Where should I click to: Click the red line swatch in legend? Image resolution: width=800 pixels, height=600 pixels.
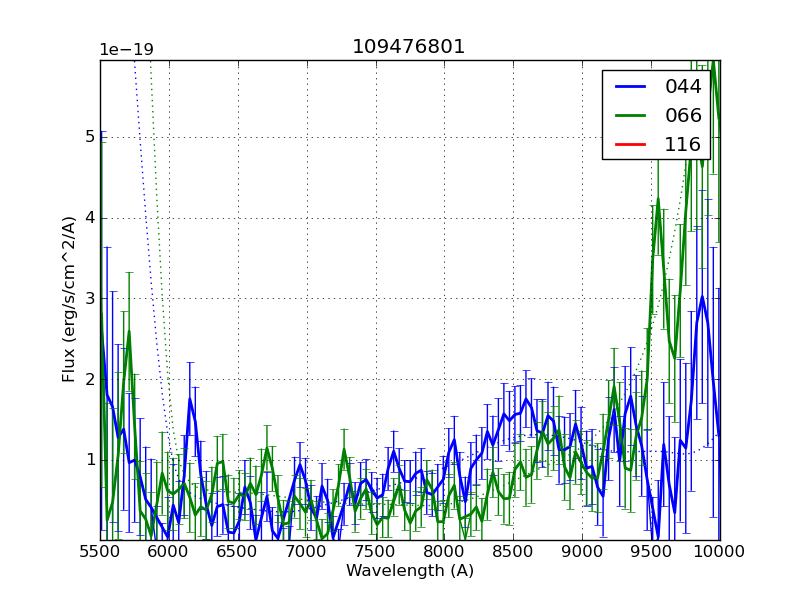pos(632,145)
